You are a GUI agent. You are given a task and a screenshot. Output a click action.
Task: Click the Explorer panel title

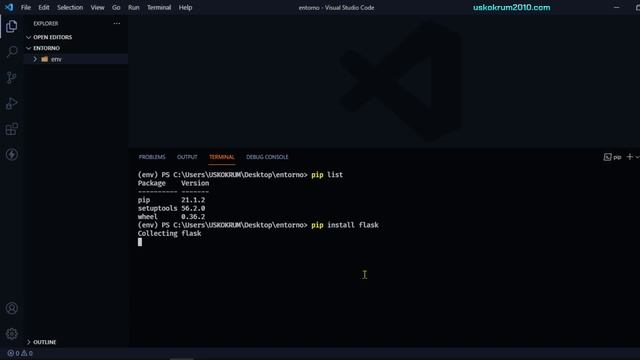point(46,24)
